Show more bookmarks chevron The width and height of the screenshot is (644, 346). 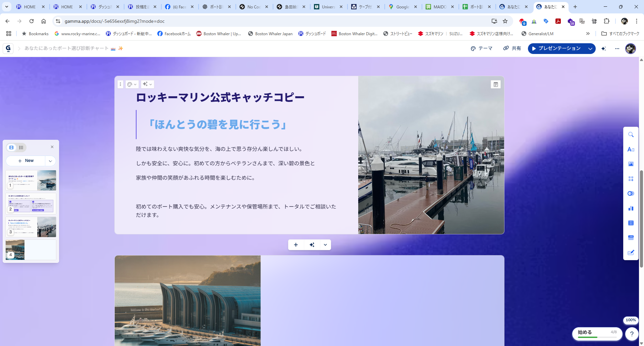(x=588, y=34)
